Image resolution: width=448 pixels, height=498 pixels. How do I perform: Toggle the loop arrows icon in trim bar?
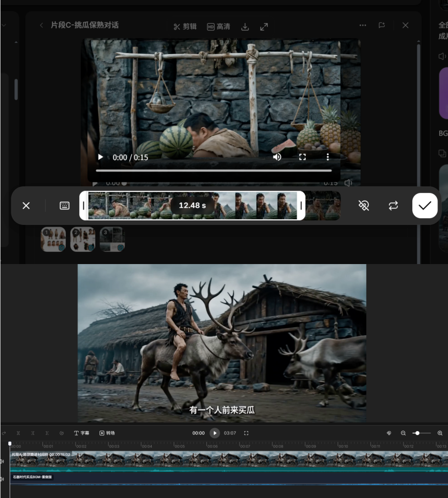point(393,205)
